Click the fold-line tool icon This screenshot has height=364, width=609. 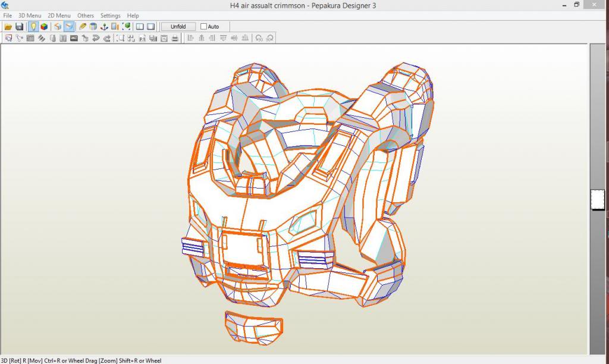tap(52, 38)
